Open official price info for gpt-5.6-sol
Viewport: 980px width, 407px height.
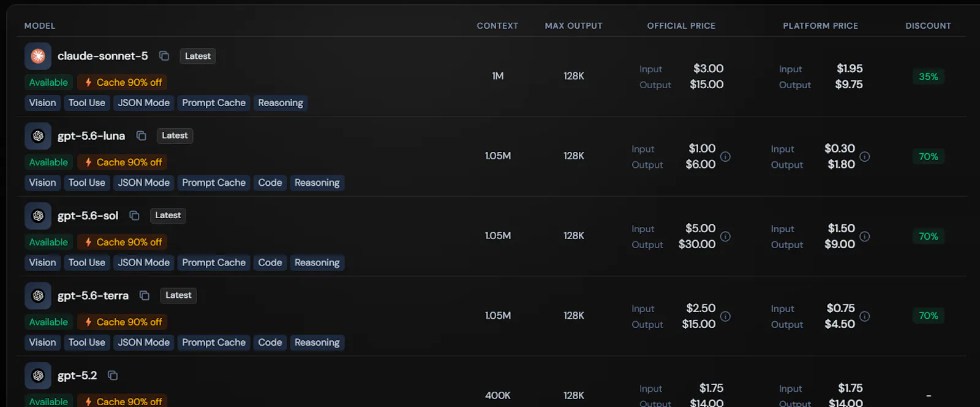725,236
